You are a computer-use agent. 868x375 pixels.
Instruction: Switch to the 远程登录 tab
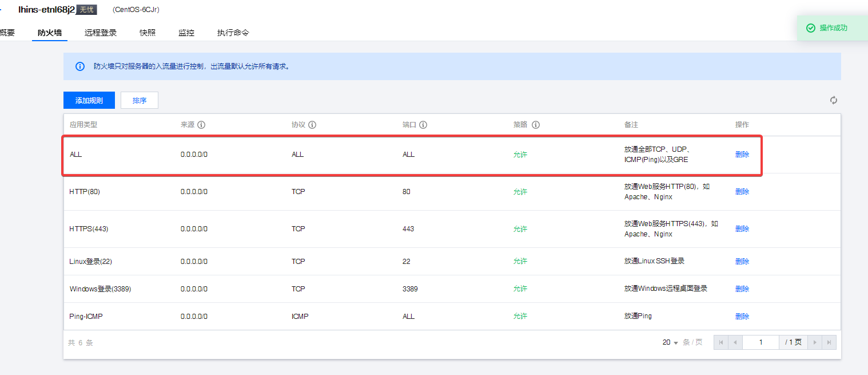[x=101, y=33]
